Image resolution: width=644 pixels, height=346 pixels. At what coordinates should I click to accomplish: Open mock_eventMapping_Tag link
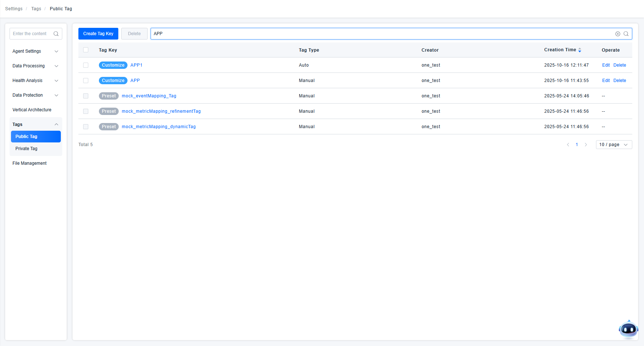(x=149, y=96)
